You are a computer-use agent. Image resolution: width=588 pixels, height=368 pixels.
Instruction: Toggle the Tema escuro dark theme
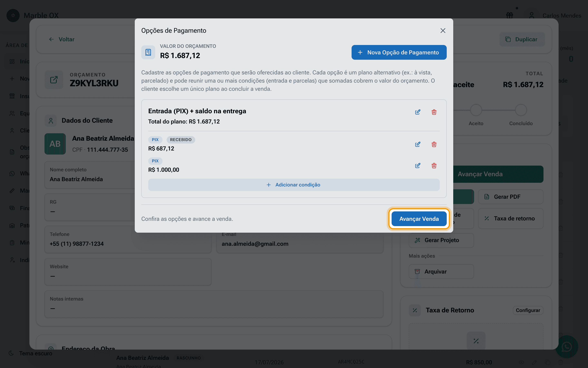click(x=31, y=353)
